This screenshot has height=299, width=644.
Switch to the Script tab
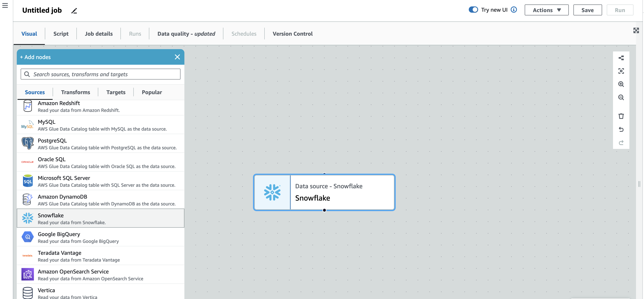click(61, 34)
